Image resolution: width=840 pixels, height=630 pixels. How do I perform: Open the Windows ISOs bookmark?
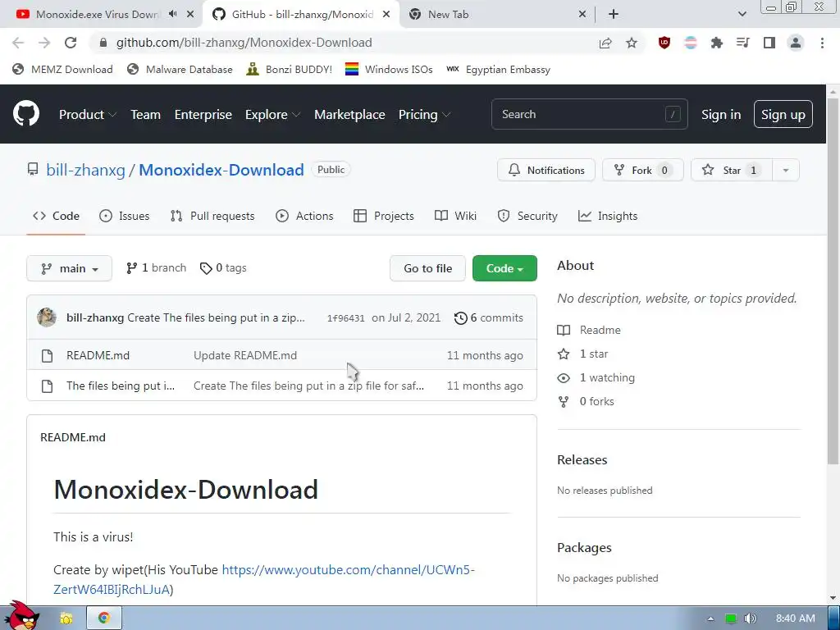point(389,70)
